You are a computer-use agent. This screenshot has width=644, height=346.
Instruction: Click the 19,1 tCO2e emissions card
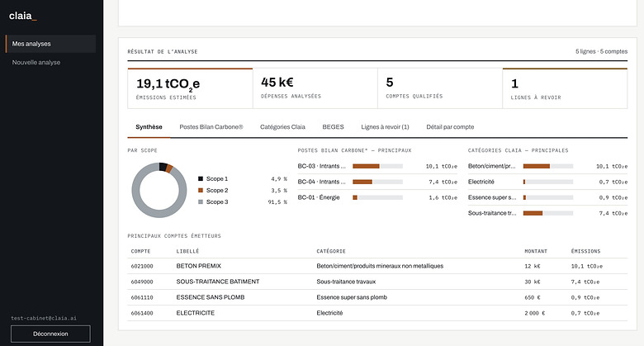[x=190, y=88]
